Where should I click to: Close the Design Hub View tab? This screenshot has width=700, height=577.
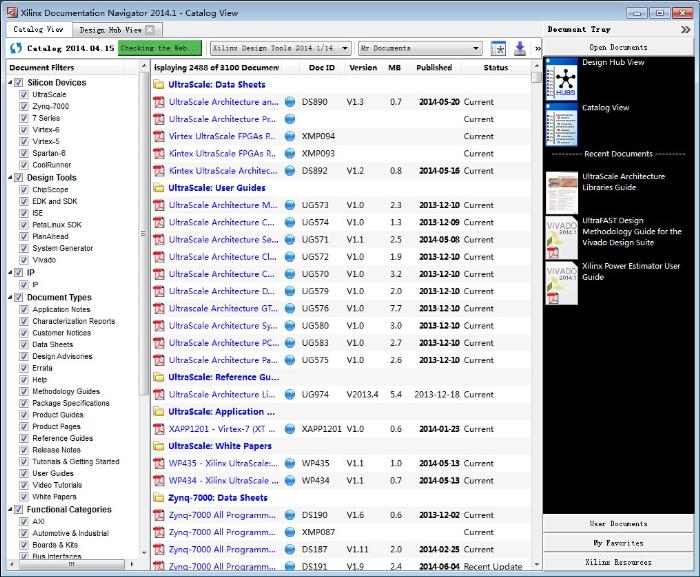coord(150,30)
